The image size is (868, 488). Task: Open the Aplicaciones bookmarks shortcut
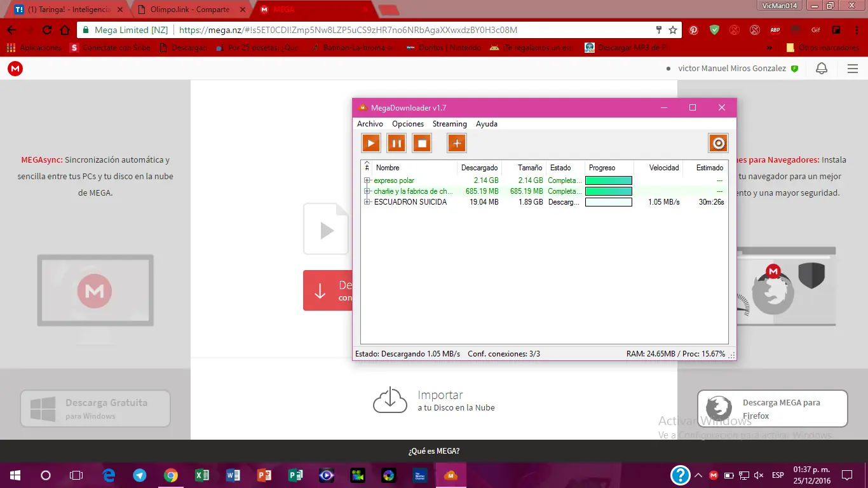[34, 48]
